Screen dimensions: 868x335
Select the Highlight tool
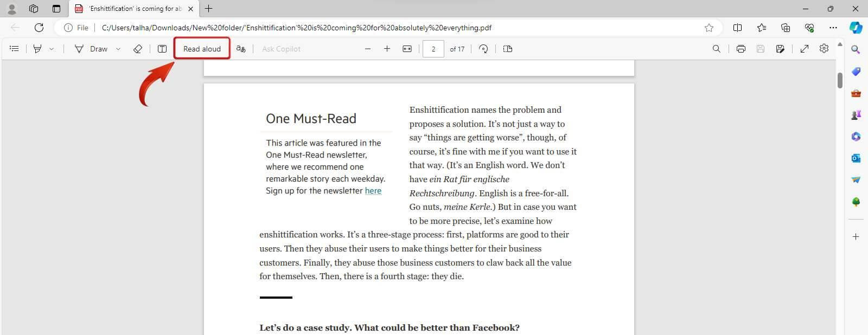37,49
